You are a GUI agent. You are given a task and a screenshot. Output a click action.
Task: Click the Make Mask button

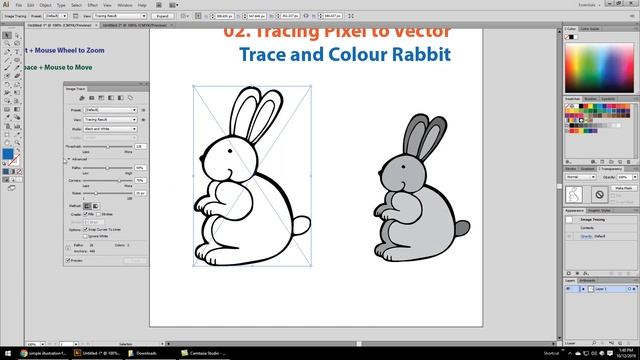point(624,188)
